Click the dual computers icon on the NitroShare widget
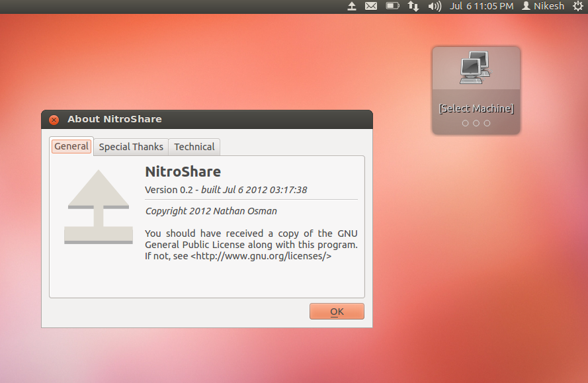 [x=474, y=69]
